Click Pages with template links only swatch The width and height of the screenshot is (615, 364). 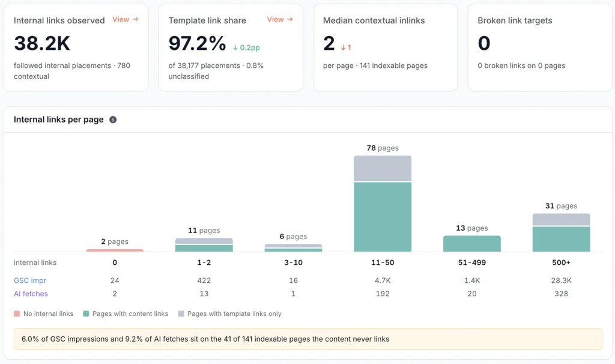pos(181,314)
